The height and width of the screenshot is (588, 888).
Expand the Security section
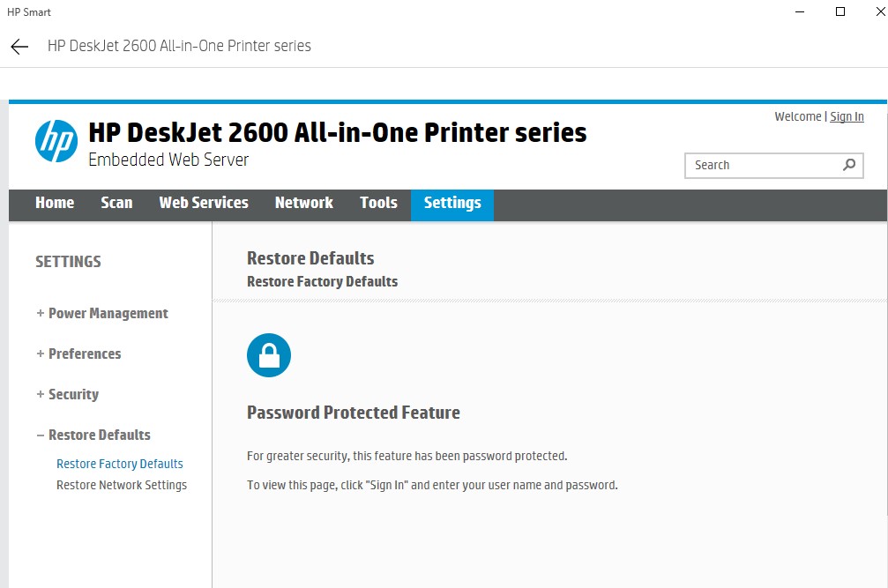coord(67,394)
